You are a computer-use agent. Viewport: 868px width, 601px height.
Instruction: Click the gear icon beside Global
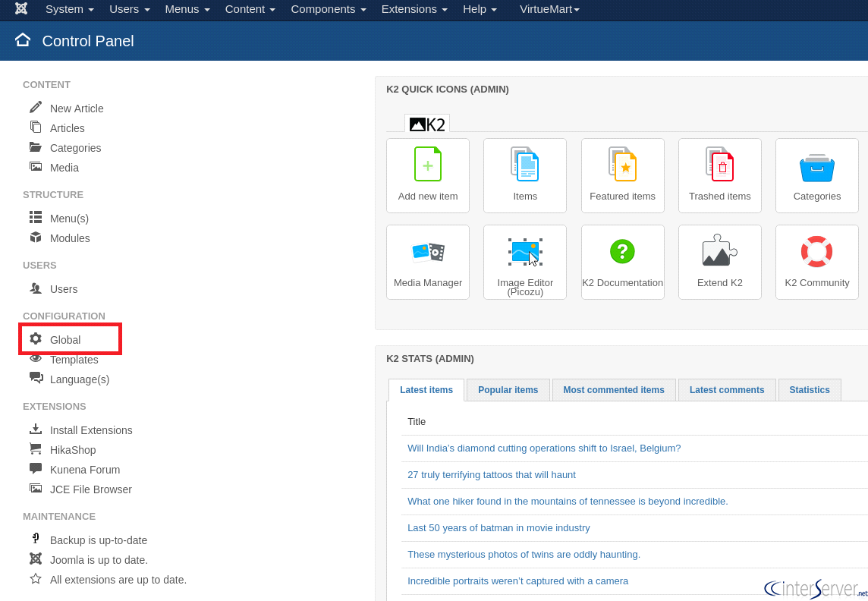coord(36,338)
